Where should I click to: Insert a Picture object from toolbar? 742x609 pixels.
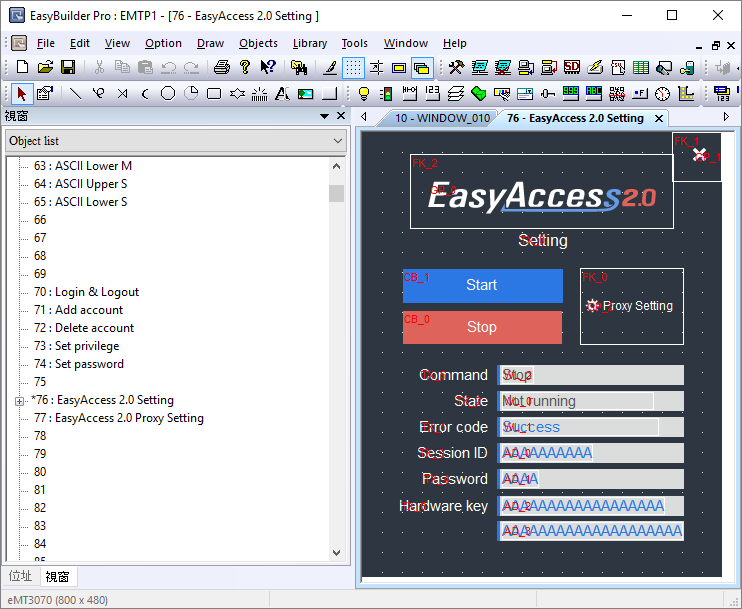[x=306, y=94]
